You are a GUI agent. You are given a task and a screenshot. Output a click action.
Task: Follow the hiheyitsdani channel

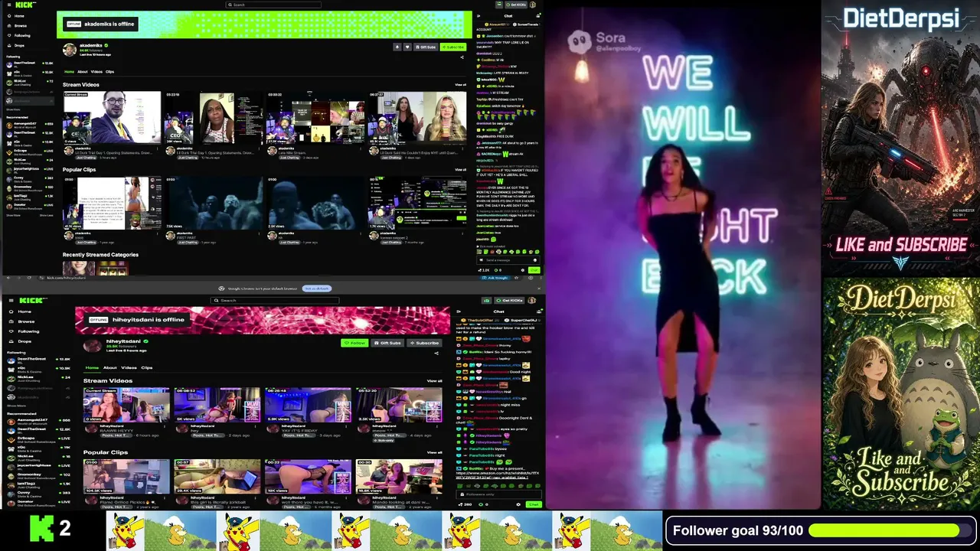pos(354,343)
